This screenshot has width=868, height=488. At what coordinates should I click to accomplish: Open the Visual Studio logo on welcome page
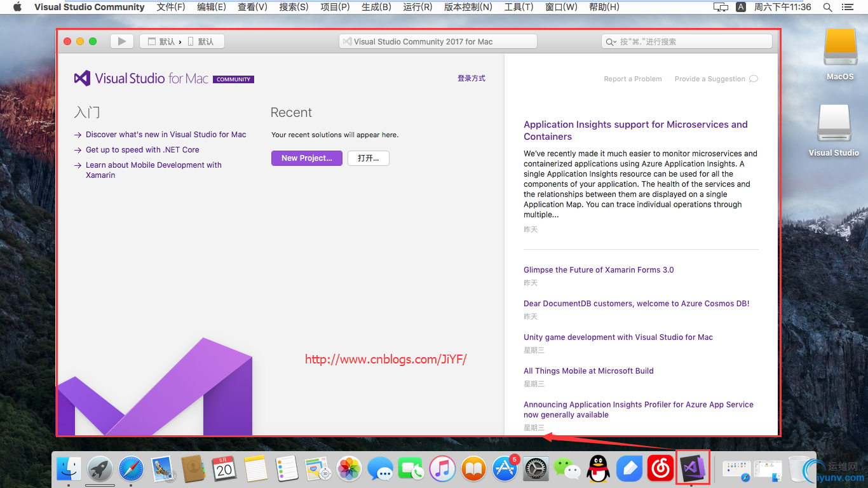click(82, 79)
